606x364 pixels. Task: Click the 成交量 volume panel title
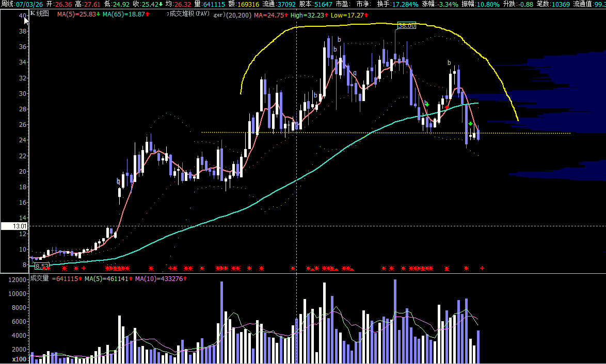(40, 278)
